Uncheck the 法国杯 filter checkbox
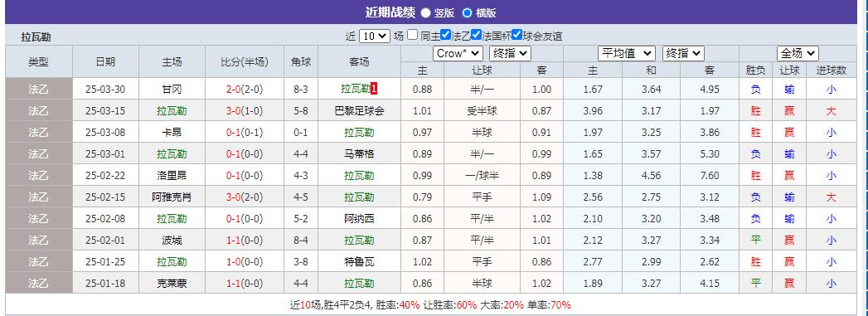The image size is (868, 316). tap(477, 35)
